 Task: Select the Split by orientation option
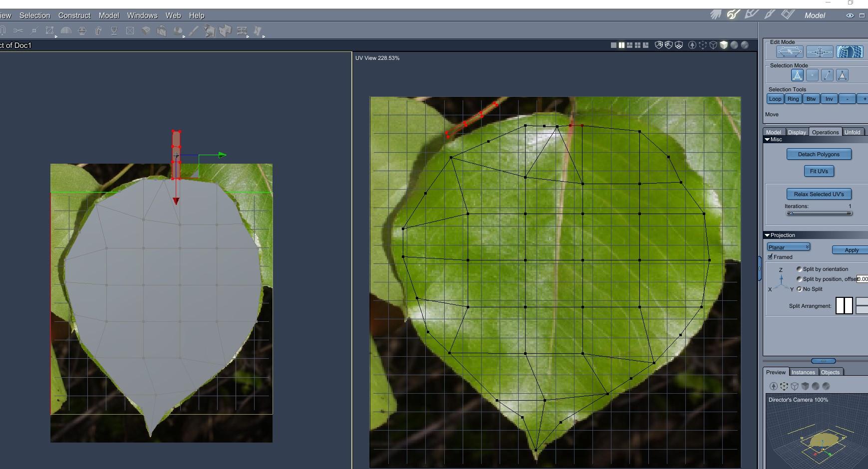click(x=799, y=269)
